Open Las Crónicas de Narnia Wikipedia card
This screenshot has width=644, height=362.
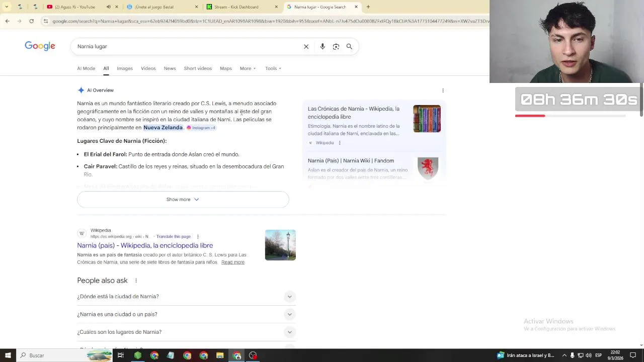point(374,125)
